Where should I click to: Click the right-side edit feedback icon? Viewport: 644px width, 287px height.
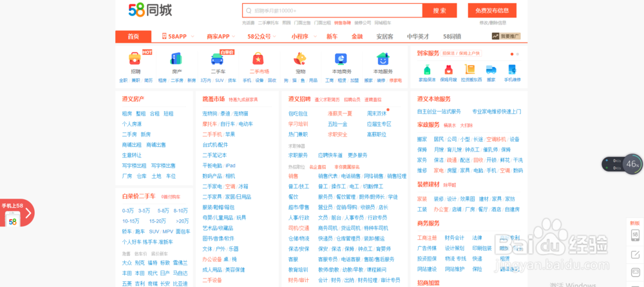click(634, 255)
